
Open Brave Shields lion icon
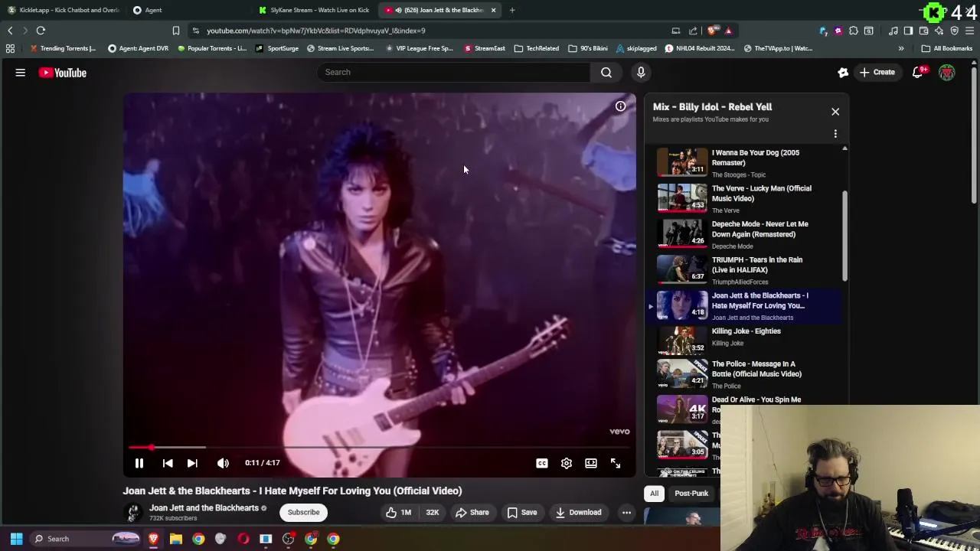point(712,31)
